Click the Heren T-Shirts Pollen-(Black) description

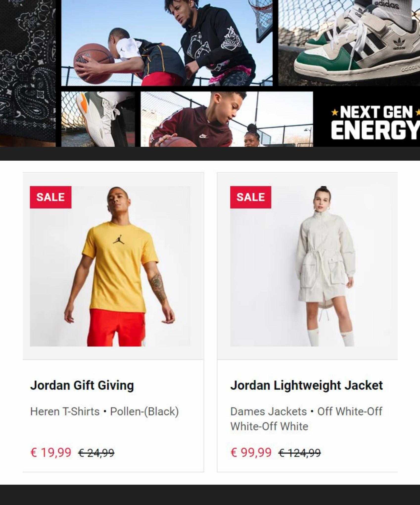coord(104,412)
